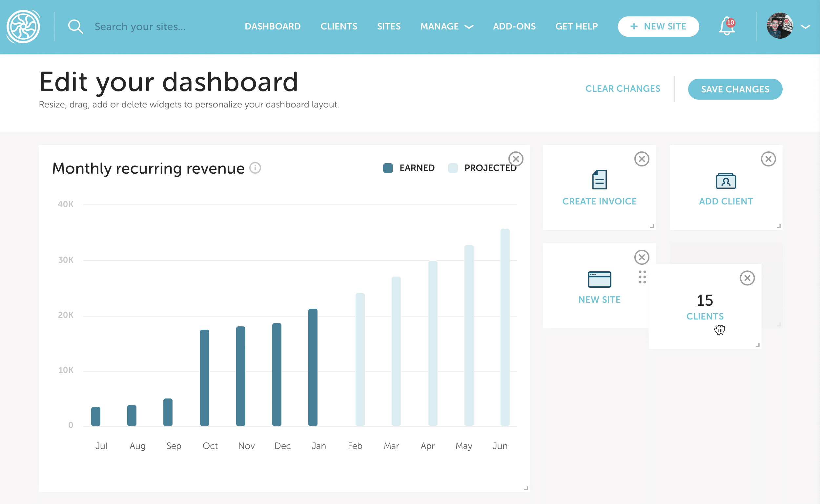Image resolution: width=820 pixels, height=504 pixels.
Task: Click the revenue info icon
Action: (255, 168)
